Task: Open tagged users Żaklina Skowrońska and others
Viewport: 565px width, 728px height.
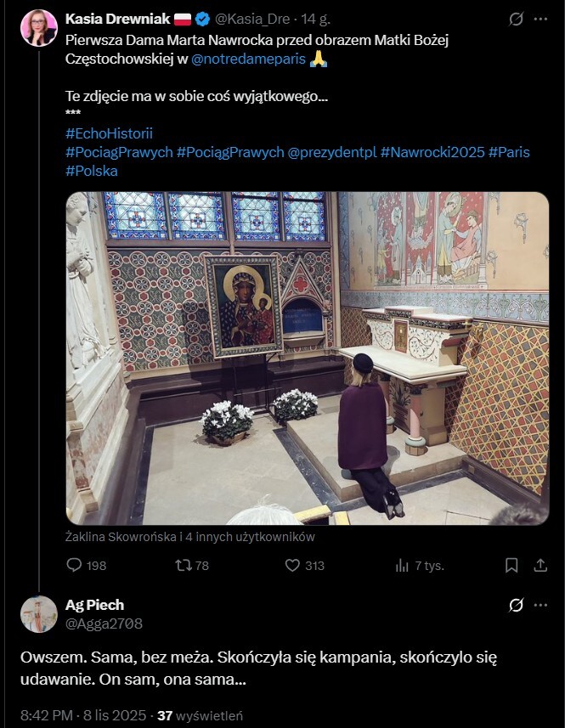Action: click(189, 537)
